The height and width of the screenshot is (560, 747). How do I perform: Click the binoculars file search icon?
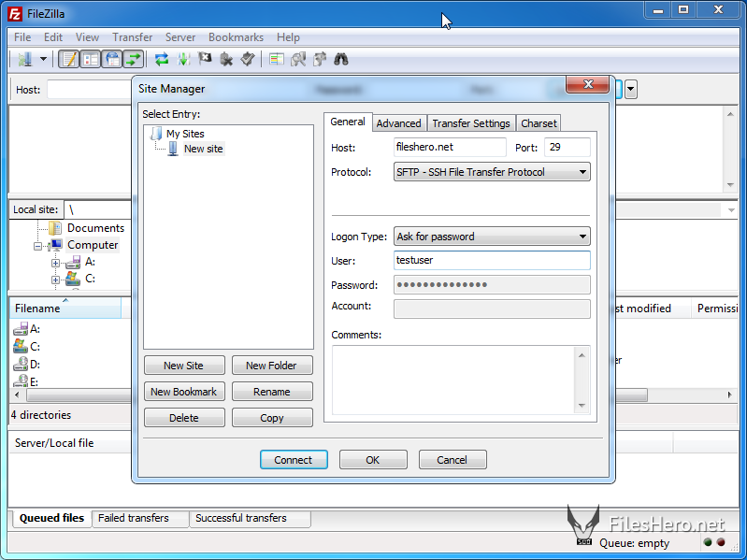[x=341, y=60]
